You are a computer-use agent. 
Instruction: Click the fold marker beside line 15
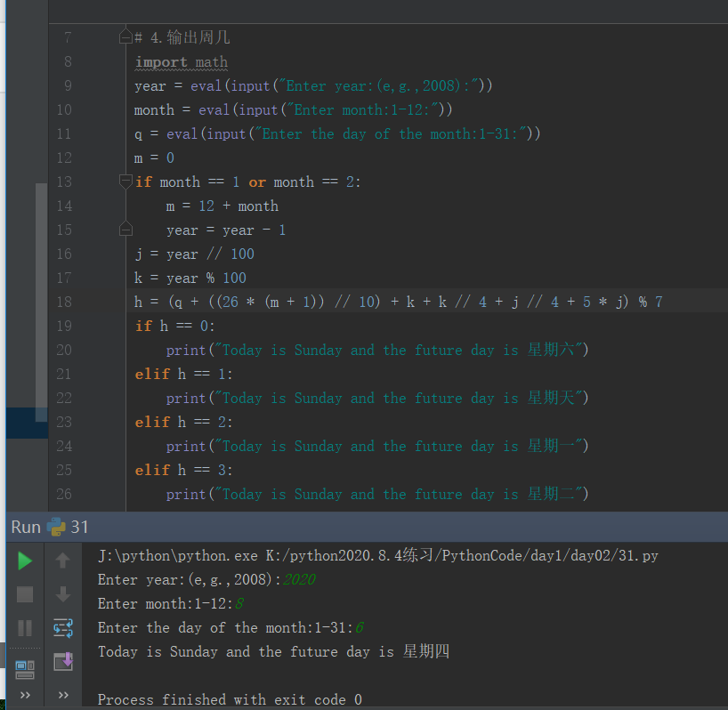pos(125,228)
